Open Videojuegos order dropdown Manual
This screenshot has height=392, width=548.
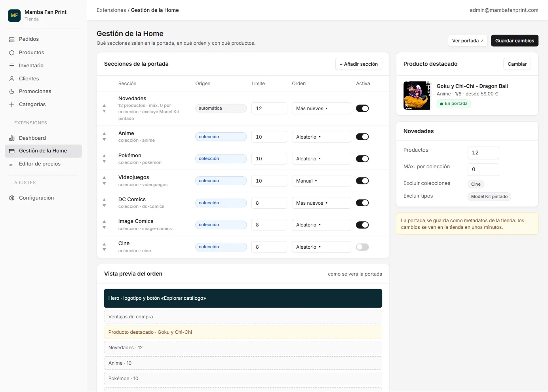coord(321,181)
